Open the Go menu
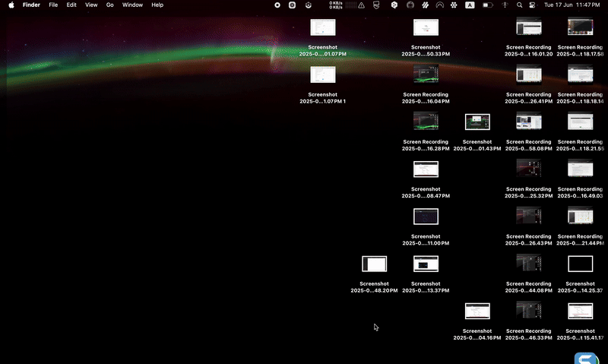This screenshot has height=364, width=608. pos(109,5)
